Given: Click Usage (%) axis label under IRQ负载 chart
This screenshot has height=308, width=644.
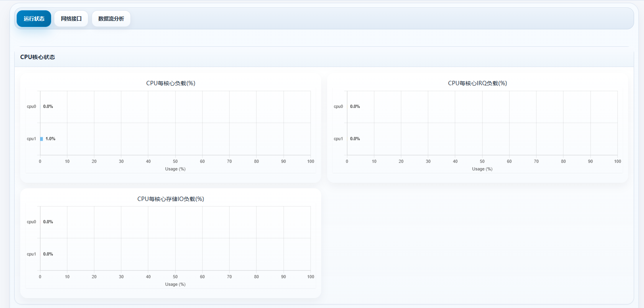Looking at the screenshot, I should click(x=482, y=169).
